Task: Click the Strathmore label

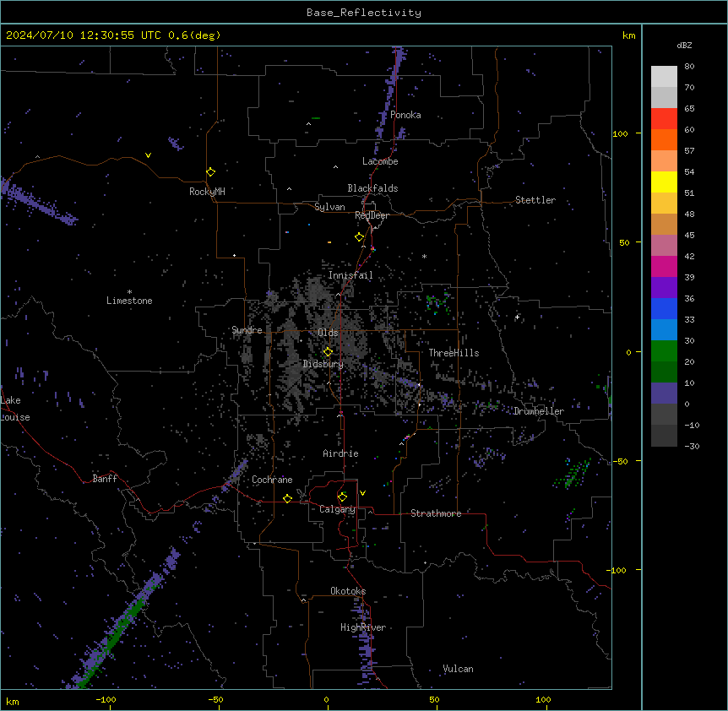Action: 436,513
